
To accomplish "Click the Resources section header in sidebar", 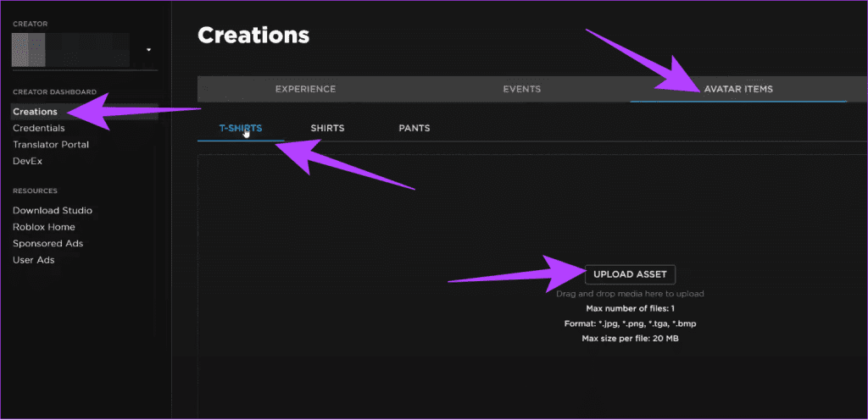I will (36, 191).
